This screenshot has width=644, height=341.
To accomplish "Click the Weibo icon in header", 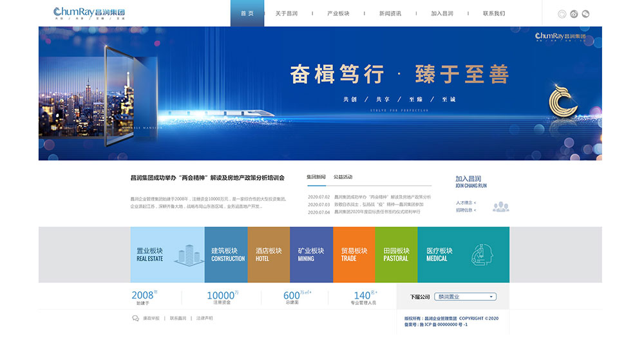I will 574,14.
